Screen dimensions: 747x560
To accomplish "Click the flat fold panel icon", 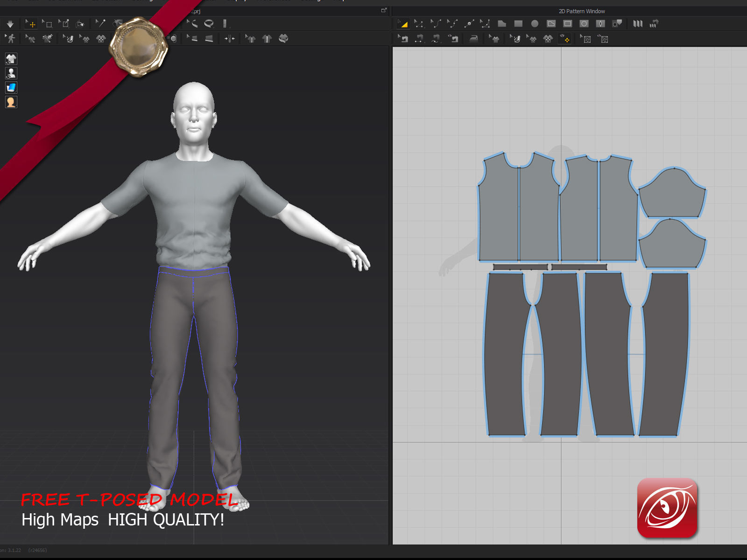I will [209, 38].
